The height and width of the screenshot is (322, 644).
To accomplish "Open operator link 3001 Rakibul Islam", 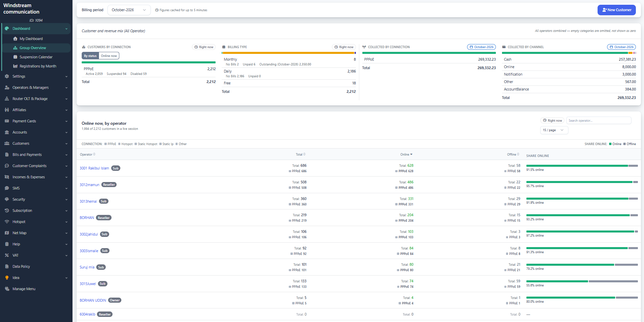I will 94,168.
